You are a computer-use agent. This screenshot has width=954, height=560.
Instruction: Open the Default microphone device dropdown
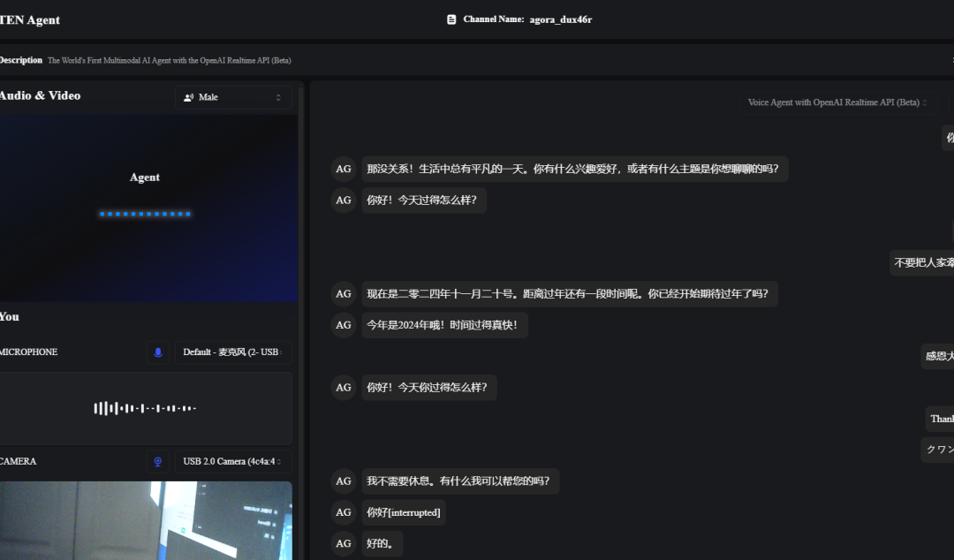point(233,352)
